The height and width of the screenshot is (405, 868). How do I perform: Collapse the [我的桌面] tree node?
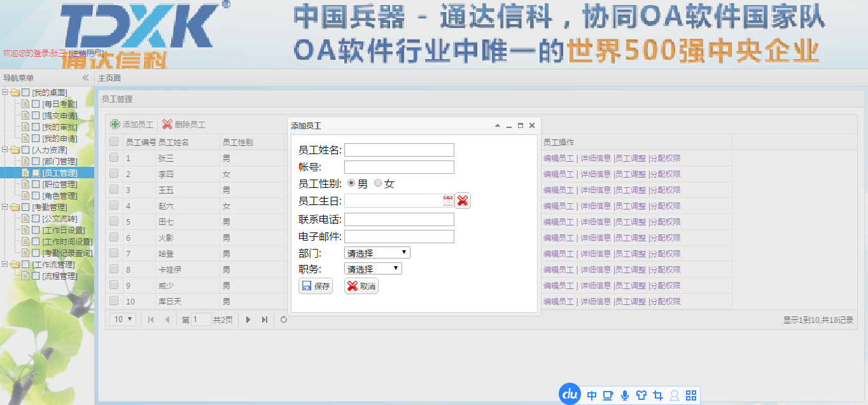point(5,93)
